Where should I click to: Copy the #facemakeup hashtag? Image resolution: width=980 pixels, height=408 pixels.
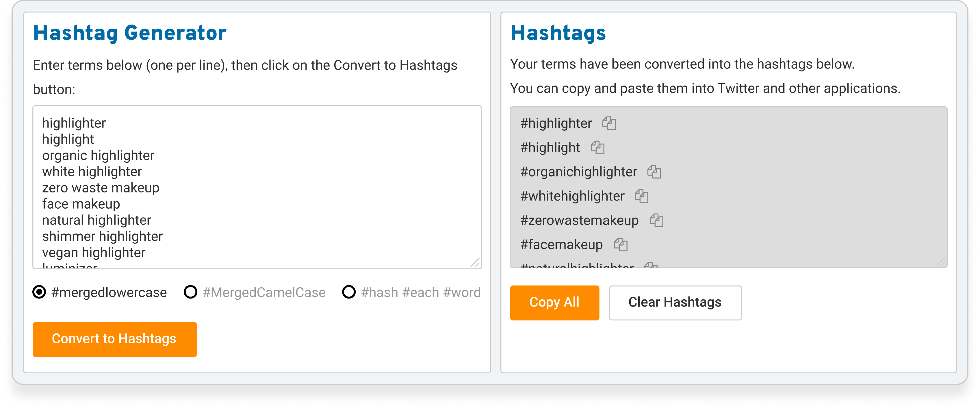click(x=621, y=244)
